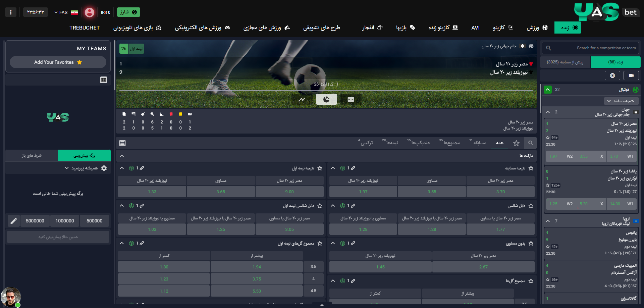Open the FAS language dropdown
Viewport: 644px width, 308px height.
click(x=61, y=12)
